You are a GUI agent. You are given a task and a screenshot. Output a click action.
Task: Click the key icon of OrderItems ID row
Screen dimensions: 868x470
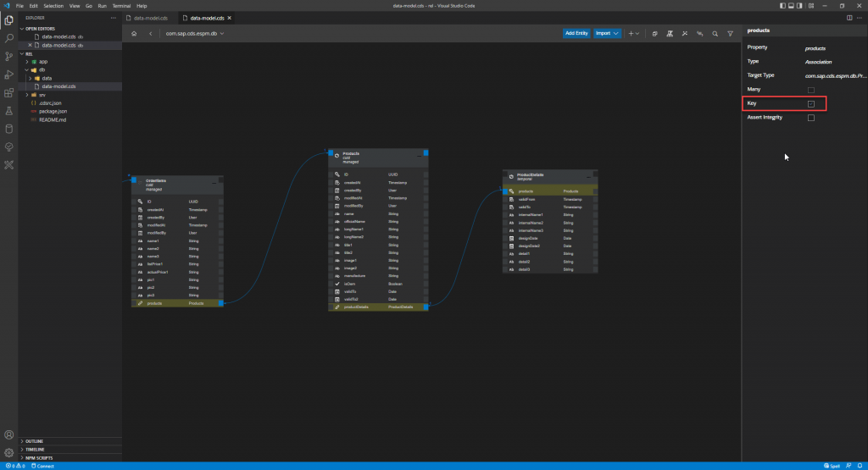pyautogui.click(x=140, y=202)
